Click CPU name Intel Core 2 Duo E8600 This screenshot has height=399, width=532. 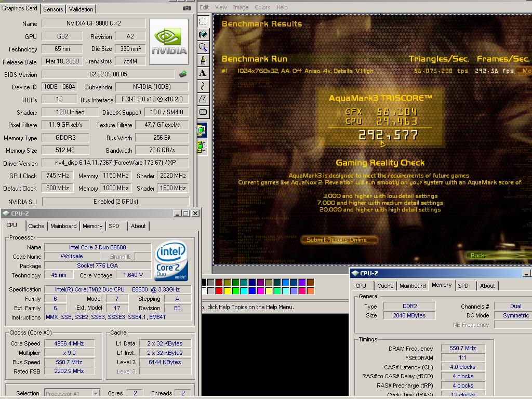(97, 247)
